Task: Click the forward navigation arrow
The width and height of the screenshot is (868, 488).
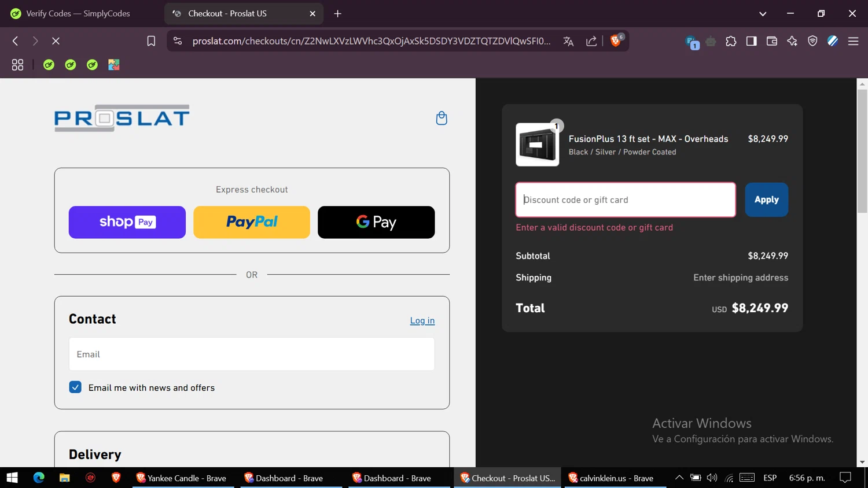Action: pos(35,41)
